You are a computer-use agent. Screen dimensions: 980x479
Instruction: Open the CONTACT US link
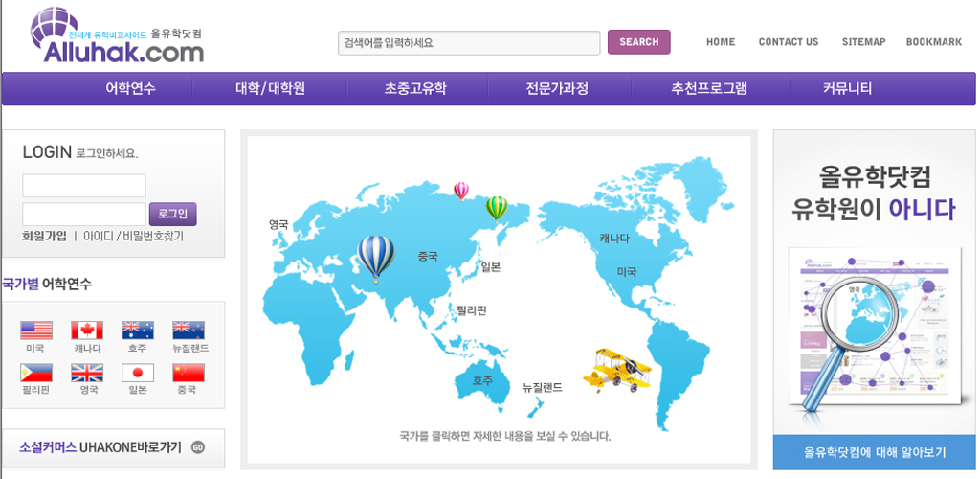point(789,42)
